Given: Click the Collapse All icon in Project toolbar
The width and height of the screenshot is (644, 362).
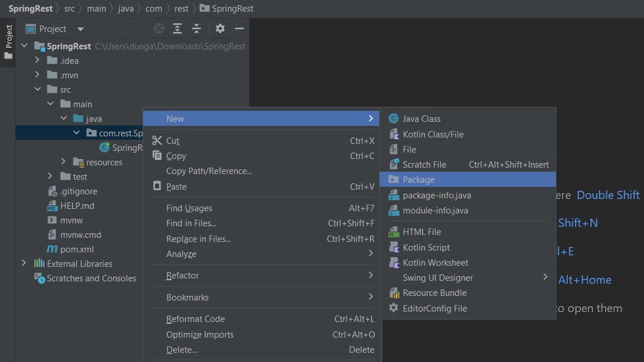Looking at the screenshot, I should pos(197,28).
